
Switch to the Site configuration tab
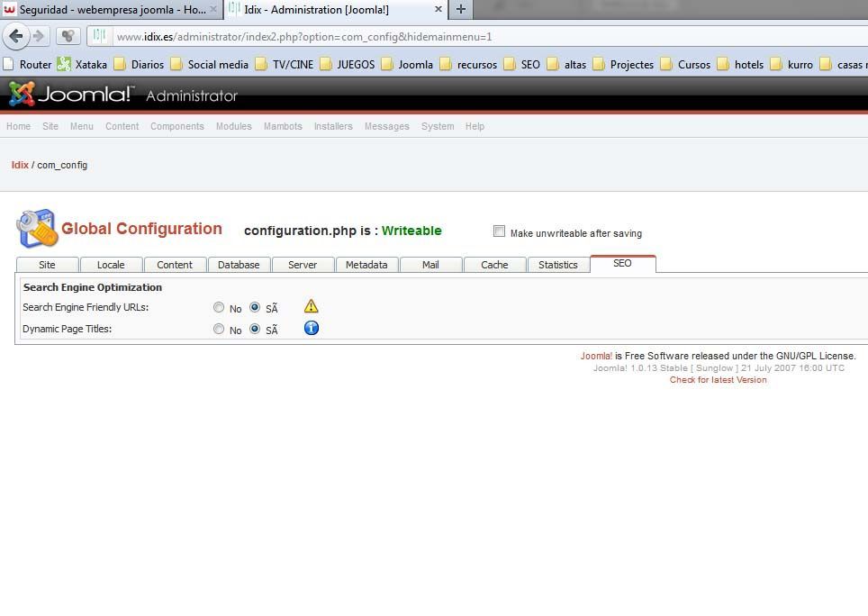(x=47, y=265)
